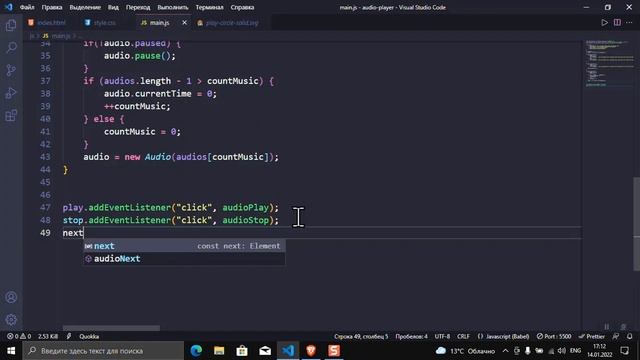Click the audioPlay identifier on line 47
Screen dimensions: 640x360
245,207
